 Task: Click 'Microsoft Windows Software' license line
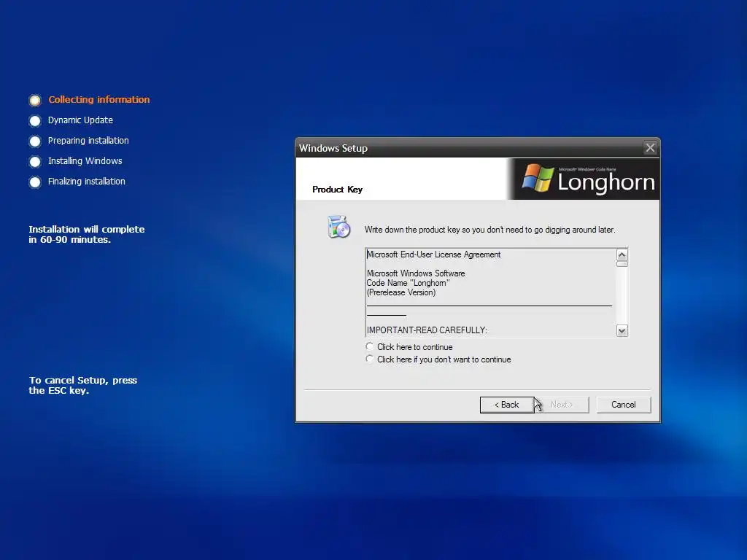coord(416,273)
